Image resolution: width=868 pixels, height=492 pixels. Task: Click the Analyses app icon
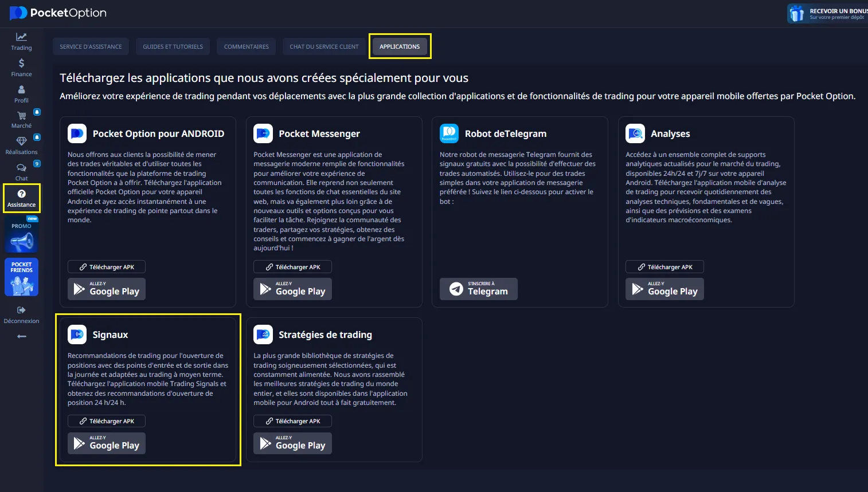(635, 133)
